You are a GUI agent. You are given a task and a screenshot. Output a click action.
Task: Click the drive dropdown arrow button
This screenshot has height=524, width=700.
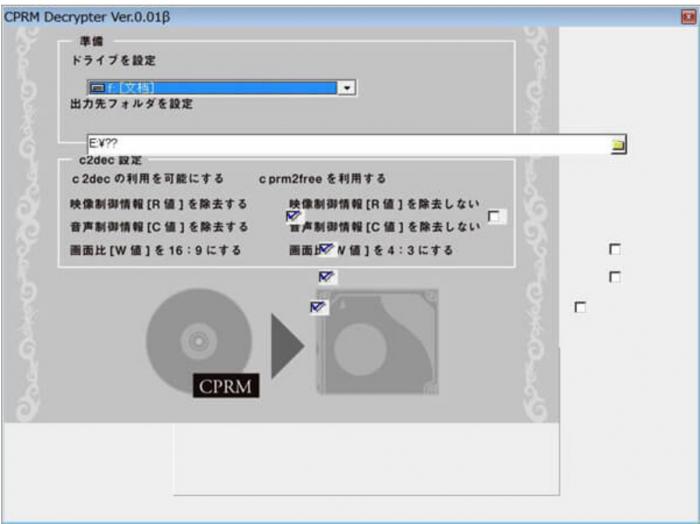[x=346, y=87]
